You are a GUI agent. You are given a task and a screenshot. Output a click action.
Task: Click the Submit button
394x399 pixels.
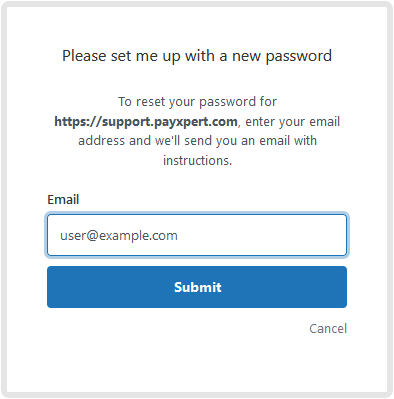197,287
